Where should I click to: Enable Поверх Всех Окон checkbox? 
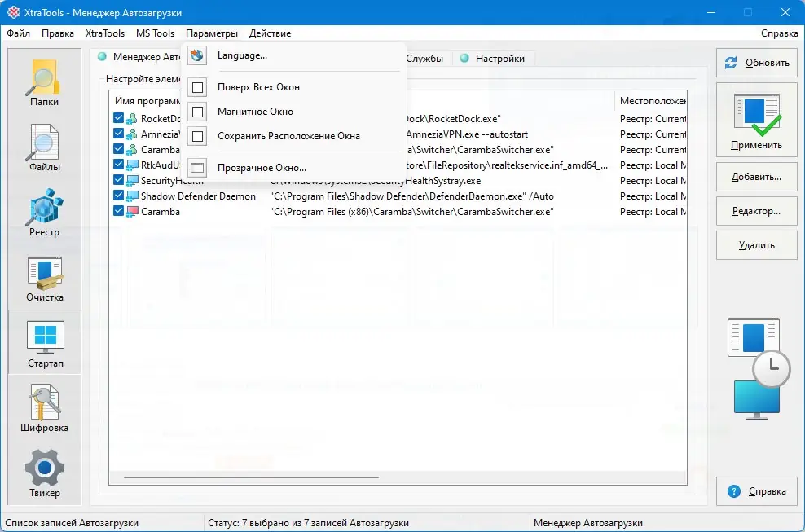tap(198, 87)
